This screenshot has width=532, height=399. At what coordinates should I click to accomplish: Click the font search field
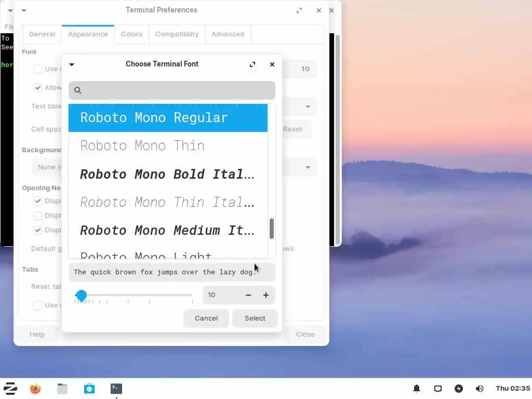171,90
